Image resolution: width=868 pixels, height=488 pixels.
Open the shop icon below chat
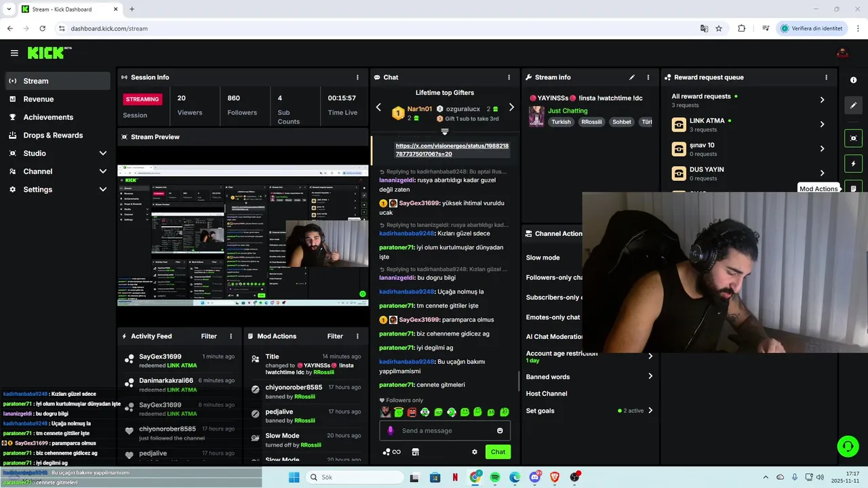coord(415,452)
